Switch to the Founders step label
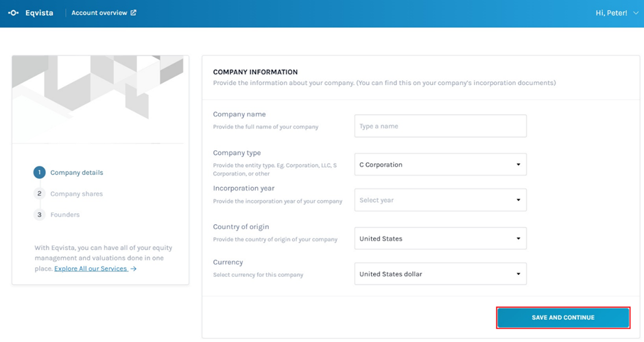 pyautogui.click(x=65, y=215)
